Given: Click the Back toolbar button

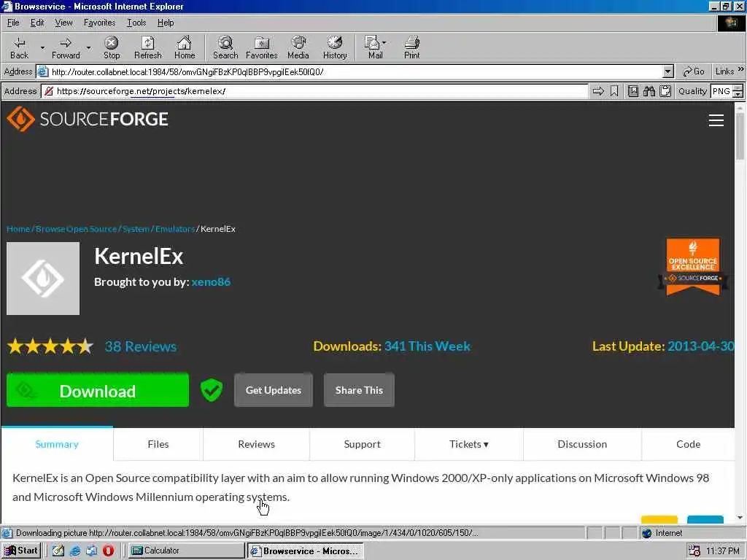Looking at the screenshot, I should pyautogui.click(x=19, y=47).
